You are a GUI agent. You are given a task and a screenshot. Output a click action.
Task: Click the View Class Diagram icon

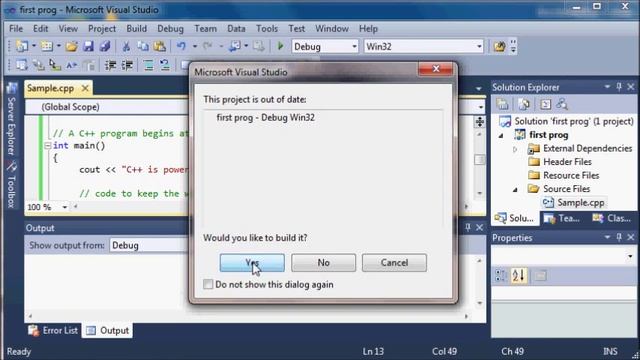point(562,104)
